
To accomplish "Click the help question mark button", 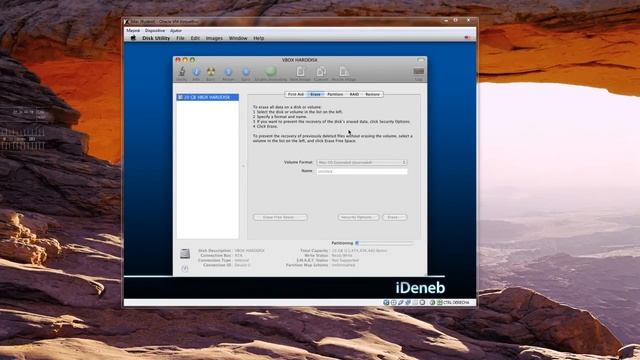I will tap(185, 269).
